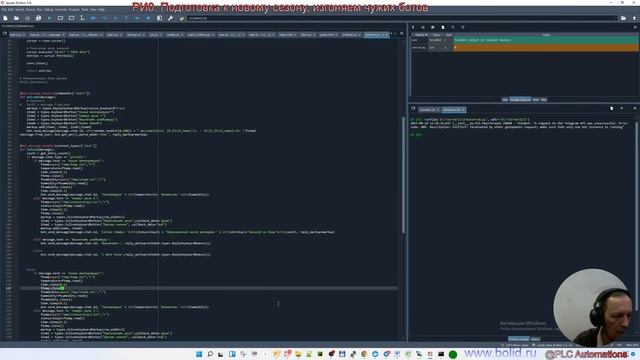Browse for a working directory folder icon
This screenshot has height=360, width=640.
tap(623, 18)
